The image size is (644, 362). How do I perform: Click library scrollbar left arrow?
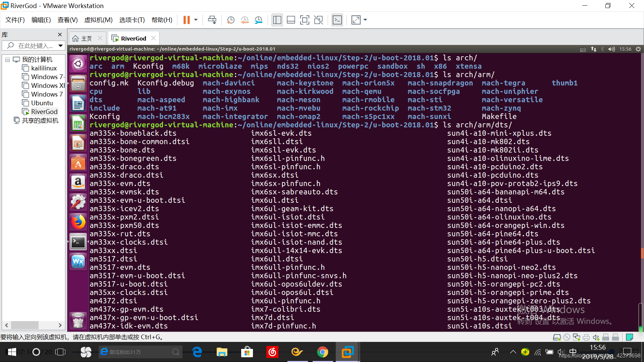click(x=7, y=325)
